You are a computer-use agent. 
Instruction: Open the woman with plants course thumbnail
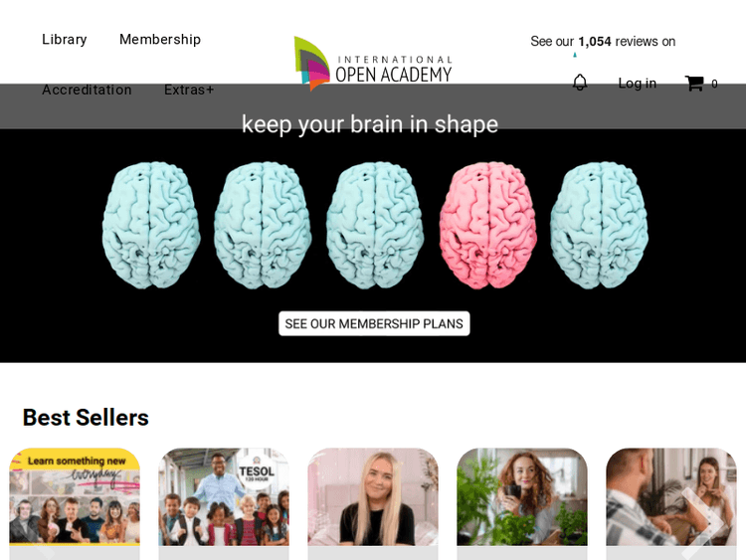click(x=522, y=496)
